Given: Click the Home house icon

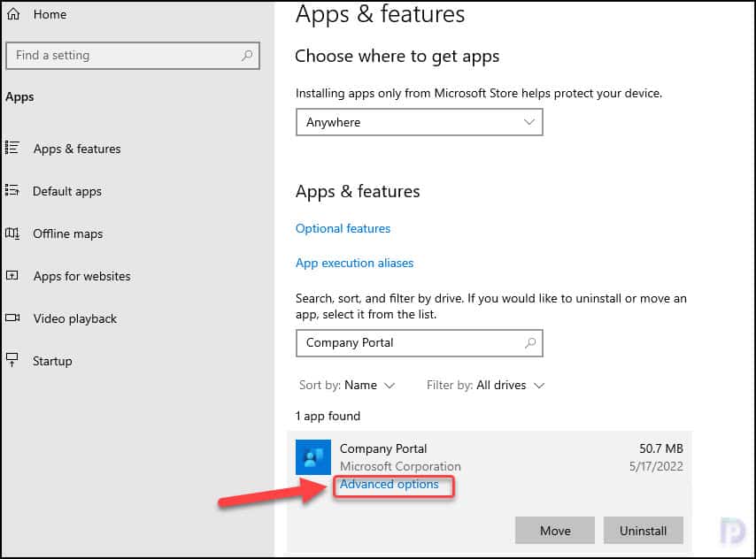Looking at the screenshot, I should pos(13,14).
